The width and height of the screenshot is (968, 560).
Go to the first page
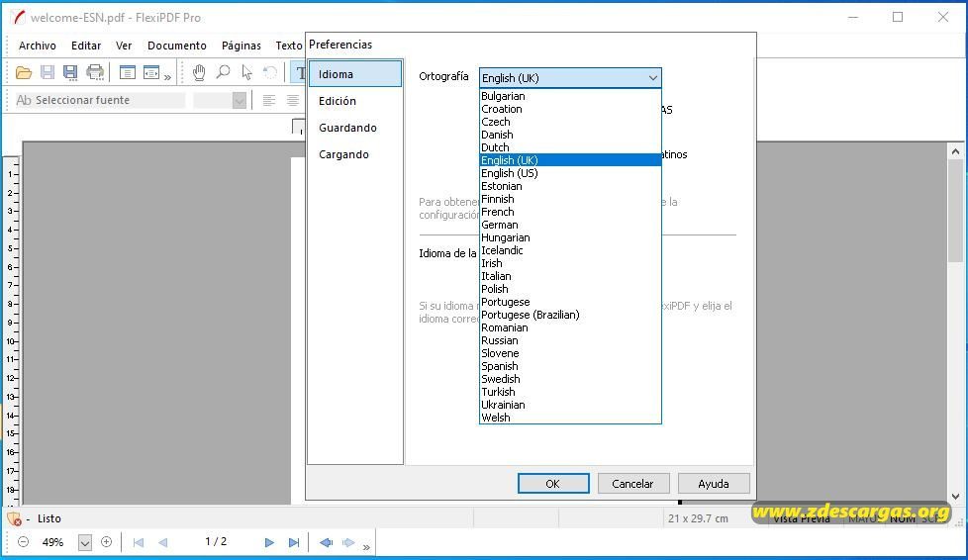pos(139,543)
